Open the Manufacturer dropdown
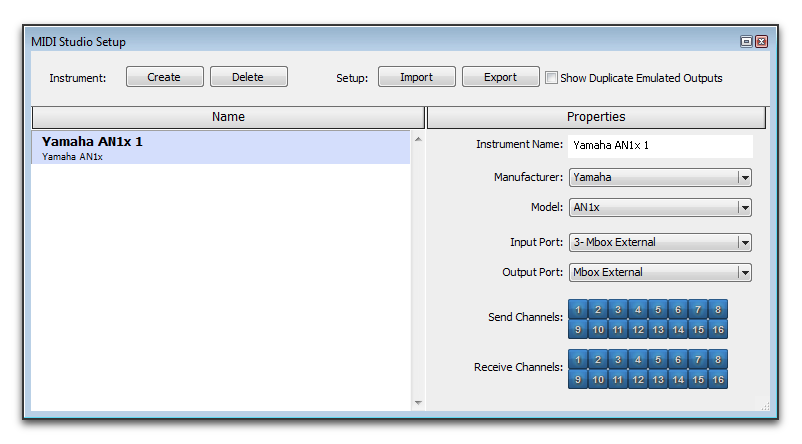This screenshot has width=802, height=444. (660, 177)
